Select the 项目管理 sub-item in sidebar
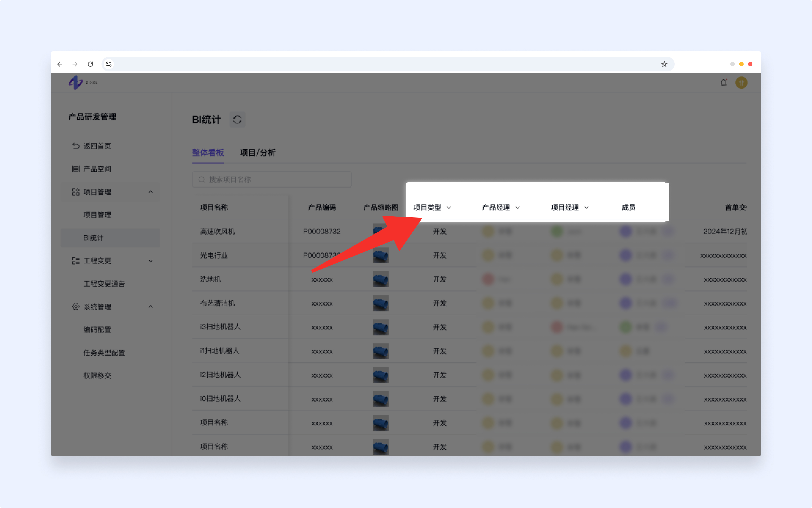This screenshot has height=508, width=812. pyautogui.click(x=97, y=215)
